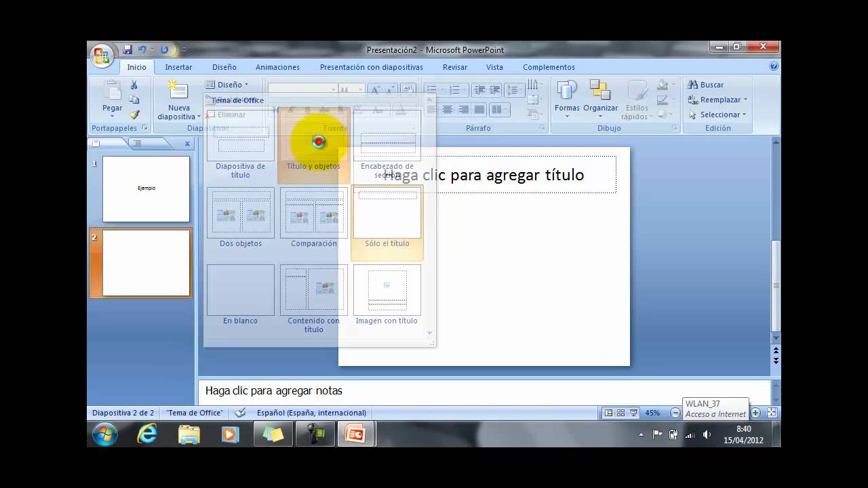The width and height of the screenshot is (868, 488).
Task: Zoom out with the minus button
Action: [x=675, y=413]
